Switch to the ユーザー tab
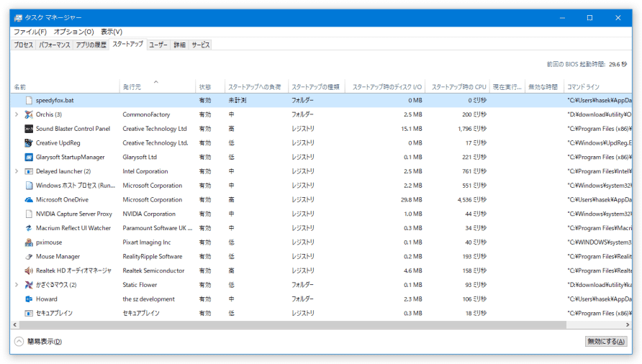 pos(158,45)
